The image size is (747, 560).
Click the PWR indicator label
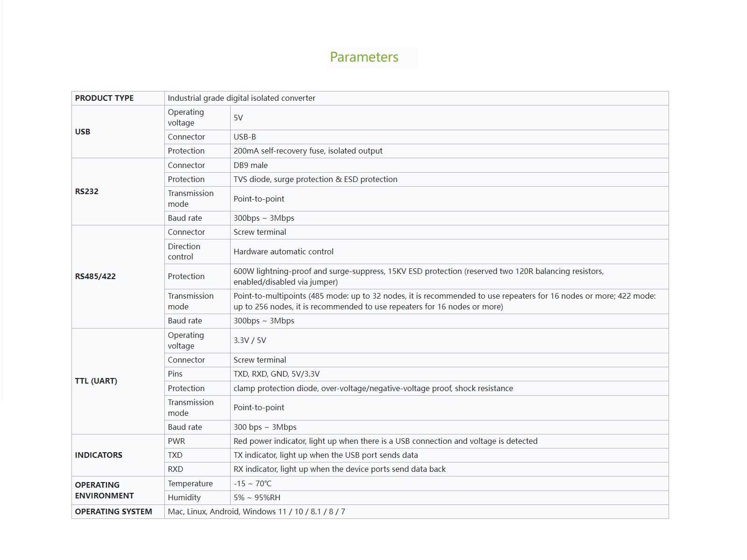coord(176,441)
